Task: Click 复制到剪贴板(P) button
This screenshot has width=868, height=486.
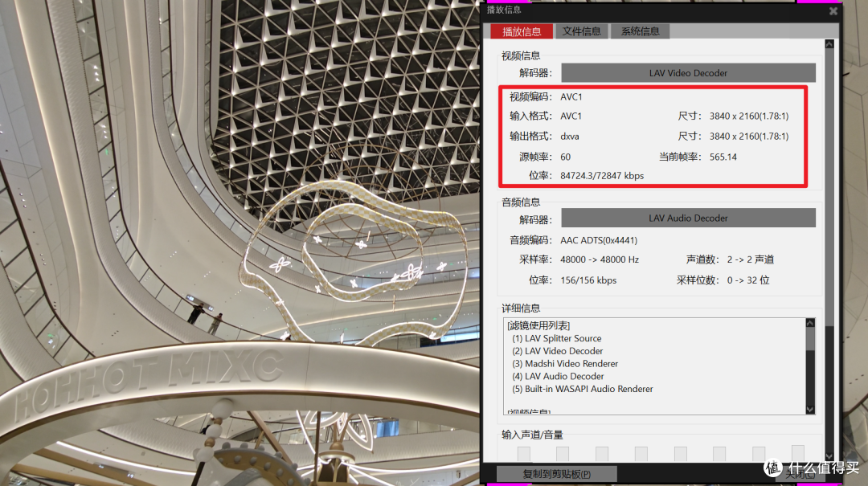Action: [x=556, y=475]
